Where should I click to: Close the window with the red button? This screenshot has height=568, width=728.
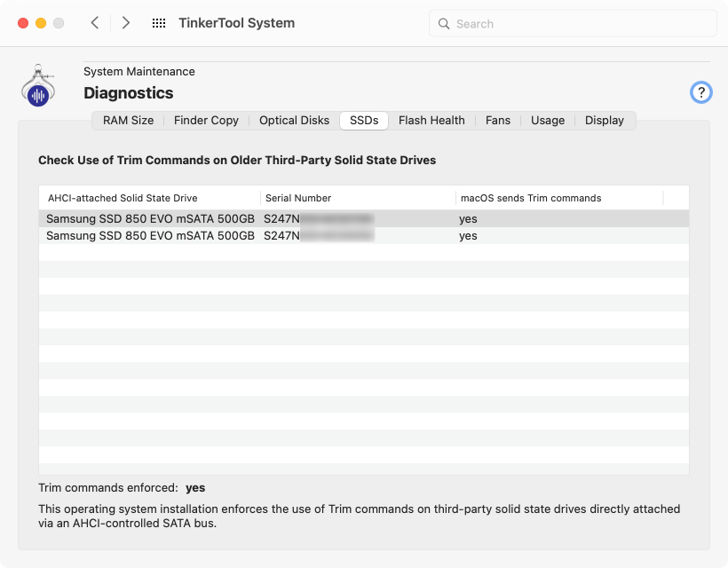click(x=23, y=23)
